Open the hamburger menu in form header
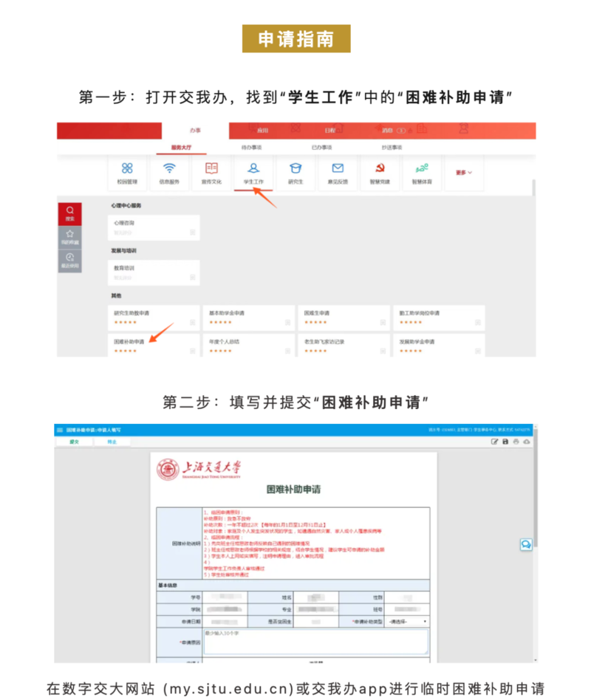This screenshot has width=591, height=700. pyautogui.click(x=60, y=430)
